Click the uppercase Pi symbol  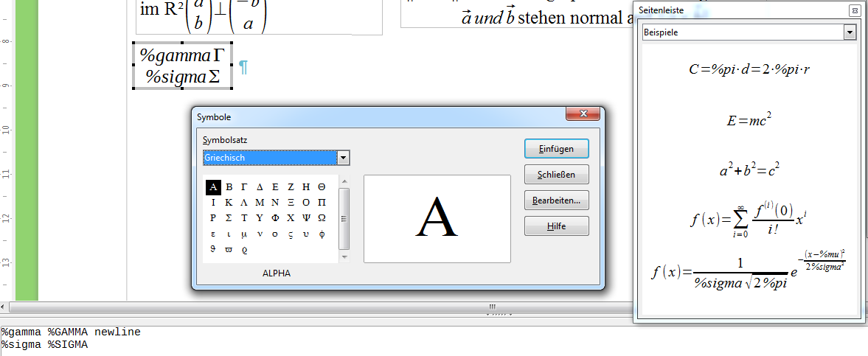tap(322, 203)
